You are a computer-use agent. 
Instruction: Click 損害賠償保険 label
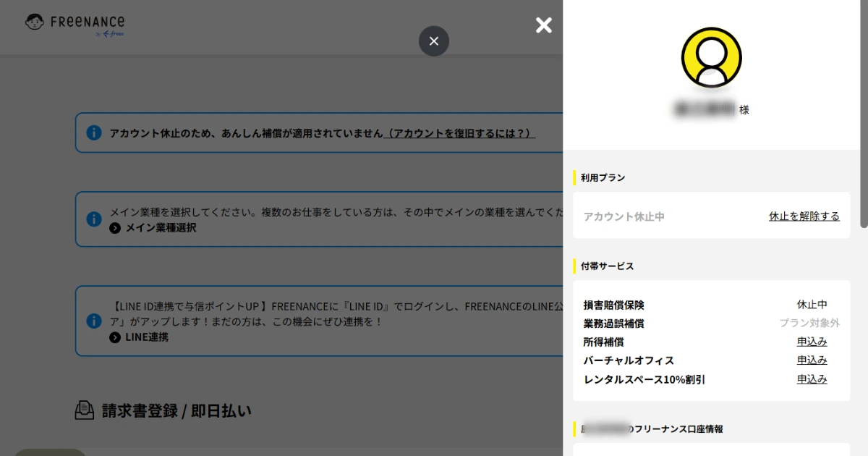coord(614,305)
